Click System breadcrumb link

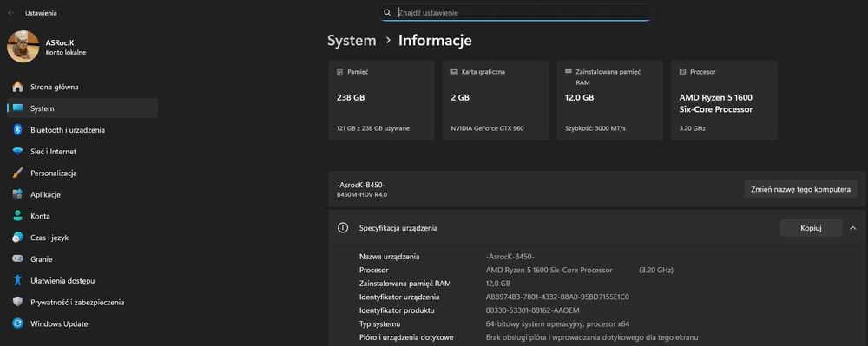352,41
